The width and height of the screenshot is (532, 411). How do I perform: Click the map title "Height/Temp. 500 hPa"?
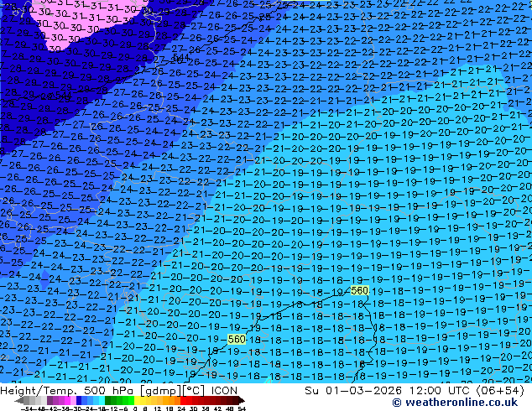click(x=67, y=391)
